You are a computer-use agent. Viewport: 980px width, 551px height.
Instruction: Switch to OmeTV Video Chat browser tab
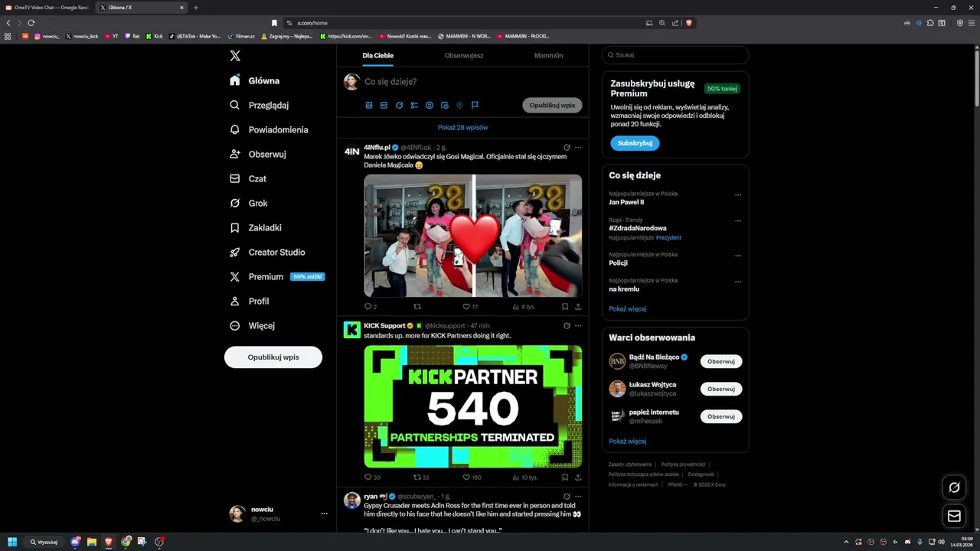coord(47,8)
